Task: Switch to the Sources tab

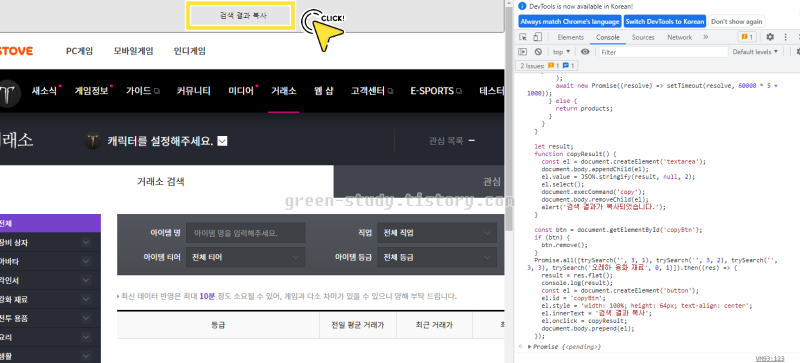Action: click(643, 37)
